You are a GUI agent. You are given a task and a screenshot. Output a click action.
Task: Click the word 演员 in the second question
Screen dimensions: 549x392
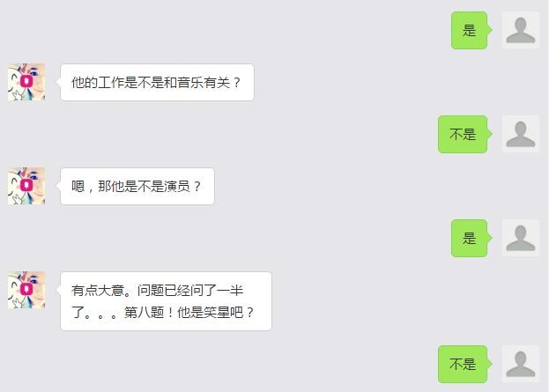tap(177, 186)
